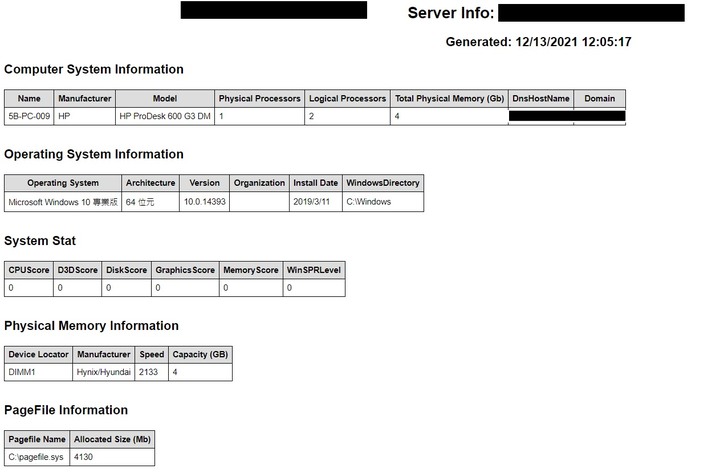The width and height of the screenshot is (720, 473).
Task: Click the 'WindowsDirectory' column header
Action: [383, 183]
